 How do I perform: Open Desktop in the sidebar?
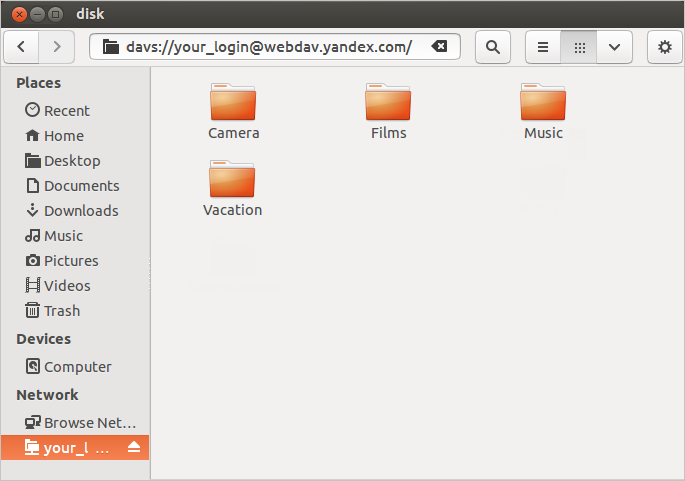coord(75,161)
